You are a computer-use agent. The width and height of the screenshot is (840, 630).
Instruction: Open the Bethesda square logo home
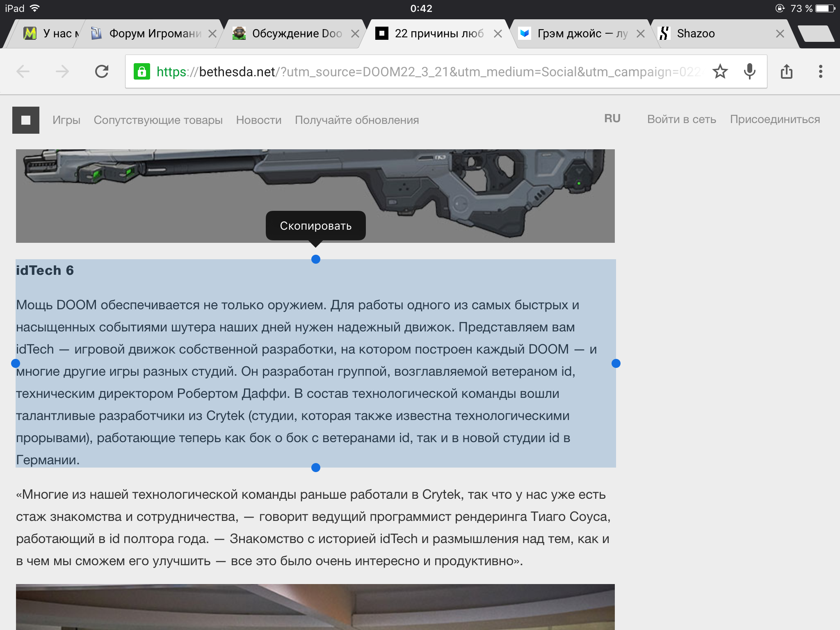[26, 120]
